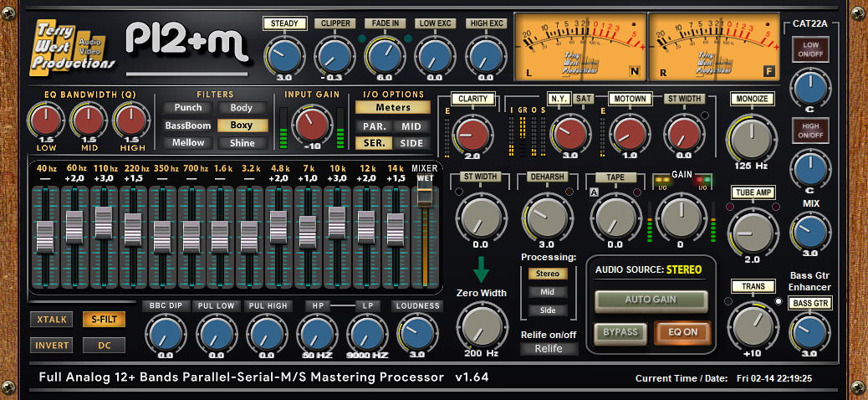Screen dimensions: 868x400
Task: Click the output GAIN knob
Action: pos(681,218)
